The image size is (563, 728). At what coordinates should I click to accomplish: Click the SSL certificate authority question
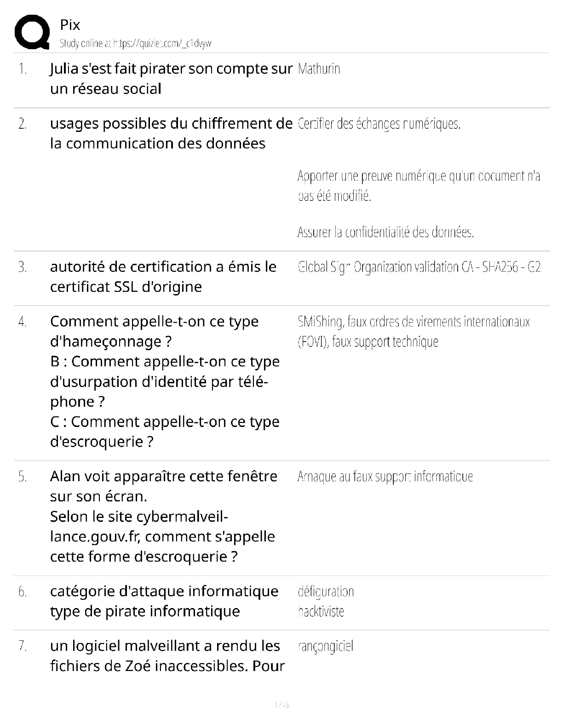163,277
